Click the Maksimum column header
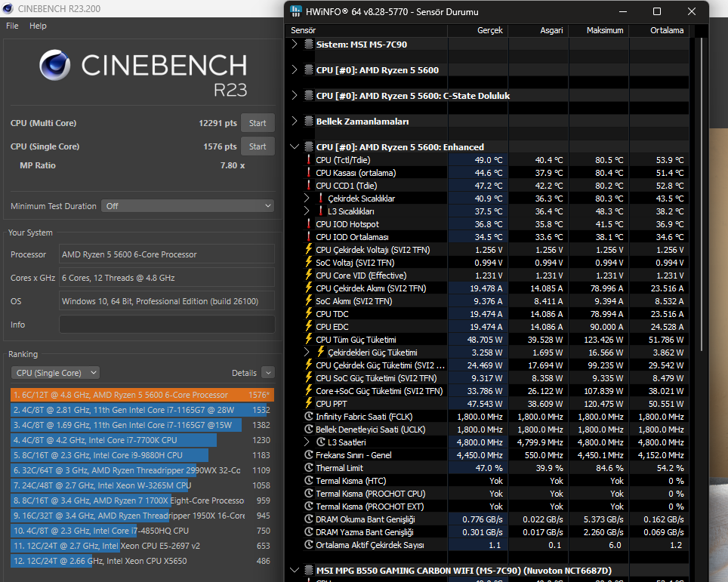This screenshot has width=728, height=582. point(599,30)
